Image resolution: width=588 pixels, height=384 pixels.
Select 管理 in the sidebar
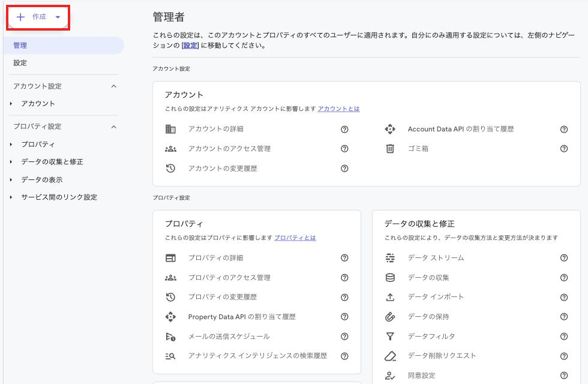click(x=64, y=46)
